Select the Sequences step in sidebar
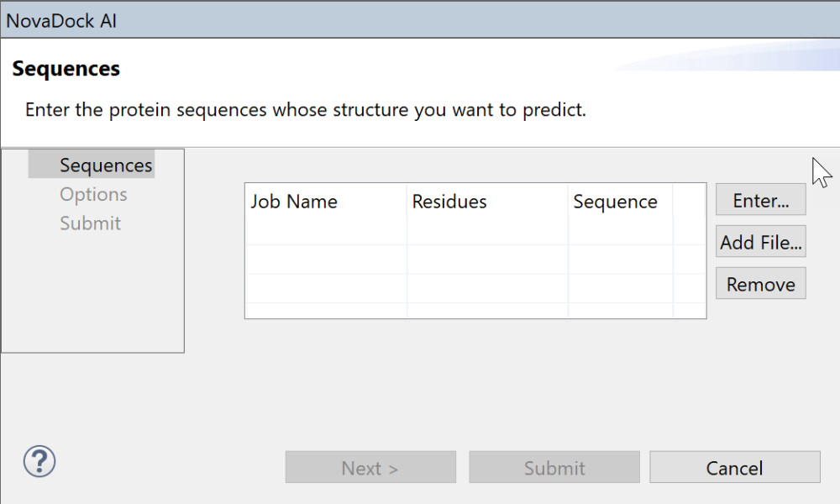Viewport: 840px width, 504px height. pos(106,165)
